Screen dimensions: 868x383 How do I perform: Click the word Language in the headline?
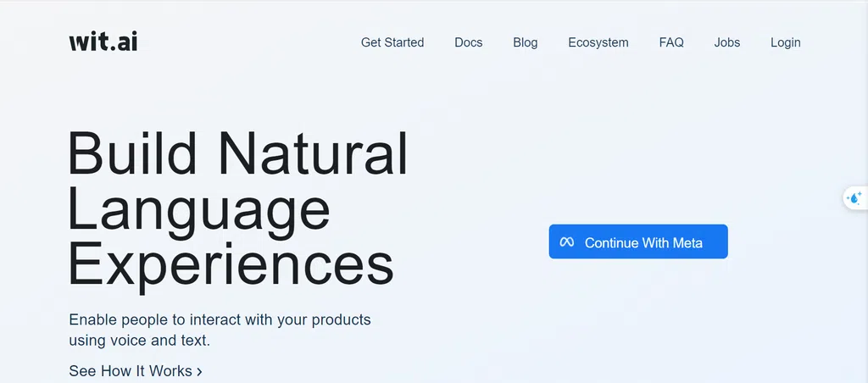coord(199,211)
